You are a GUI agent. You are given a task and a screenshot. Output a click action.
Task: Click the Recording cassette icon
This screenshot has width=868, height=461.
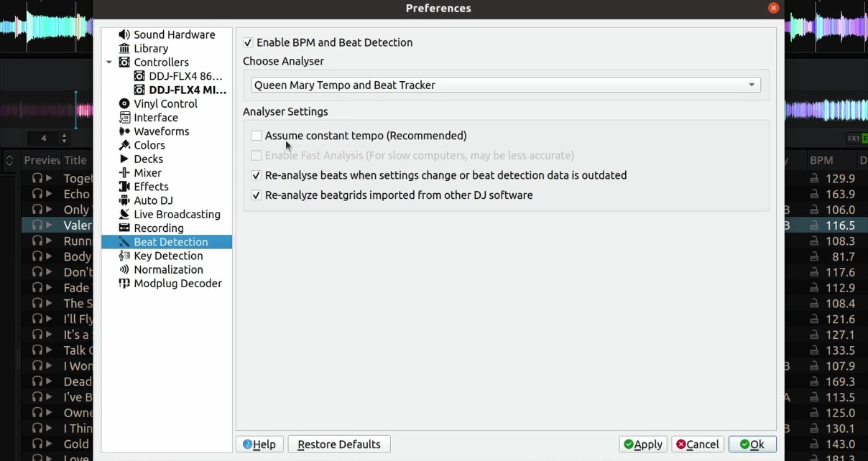coord(124,228)
